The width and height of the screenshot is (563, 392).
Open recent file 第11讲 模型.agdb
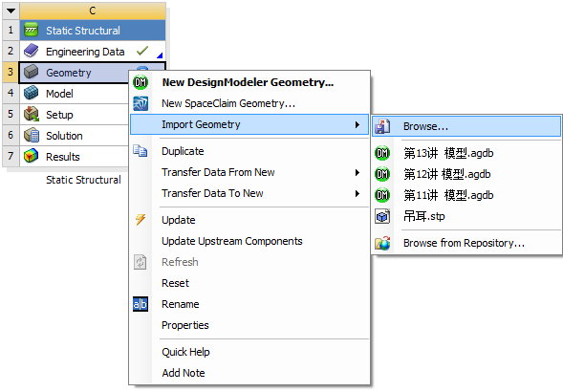[x=466, y=195]
